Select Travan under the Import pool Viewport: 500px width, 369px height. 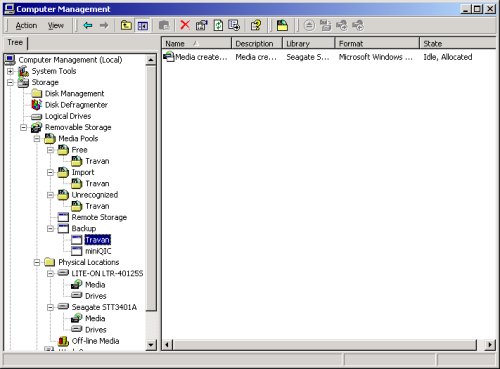point(97,184)
